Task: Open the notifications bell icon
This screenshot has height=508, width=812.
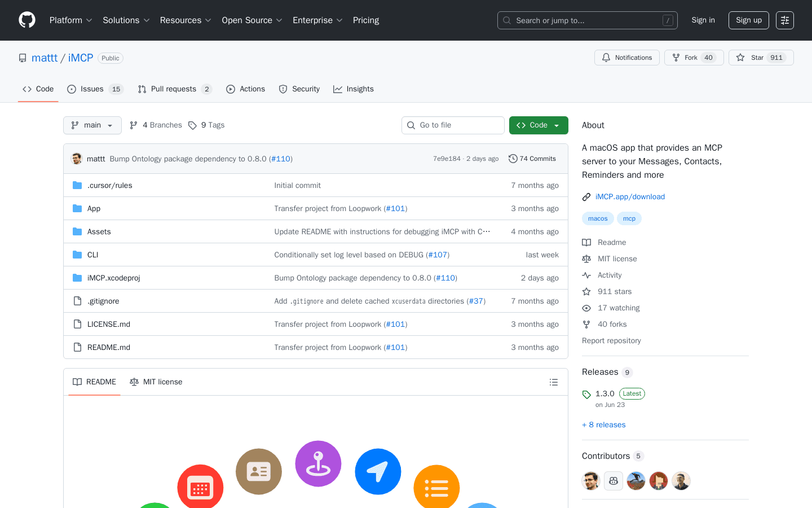Action: coord(606,57)
